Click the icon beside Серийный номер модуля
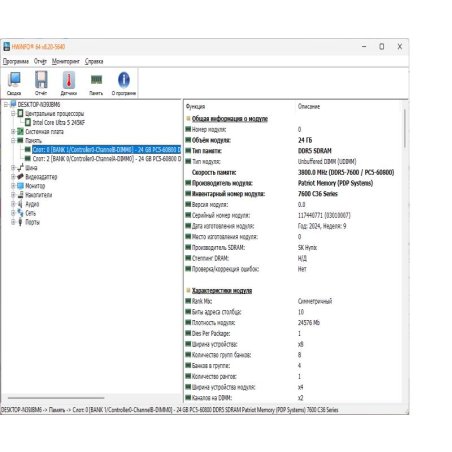452x452 pixels. pos(188,215)
